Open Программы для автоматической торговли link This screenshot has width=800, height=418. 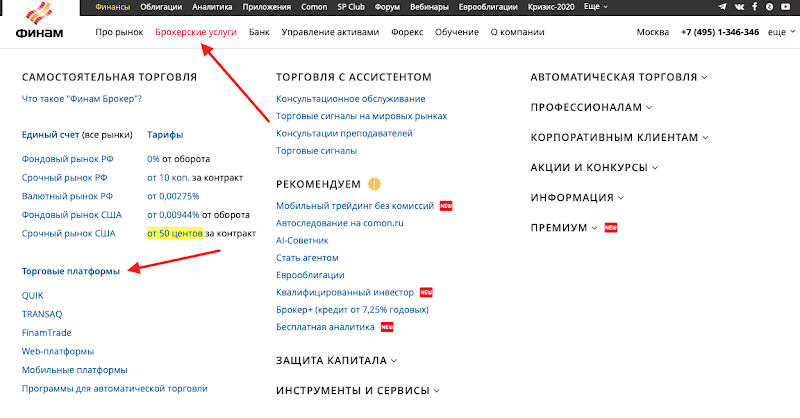[114, 388]
